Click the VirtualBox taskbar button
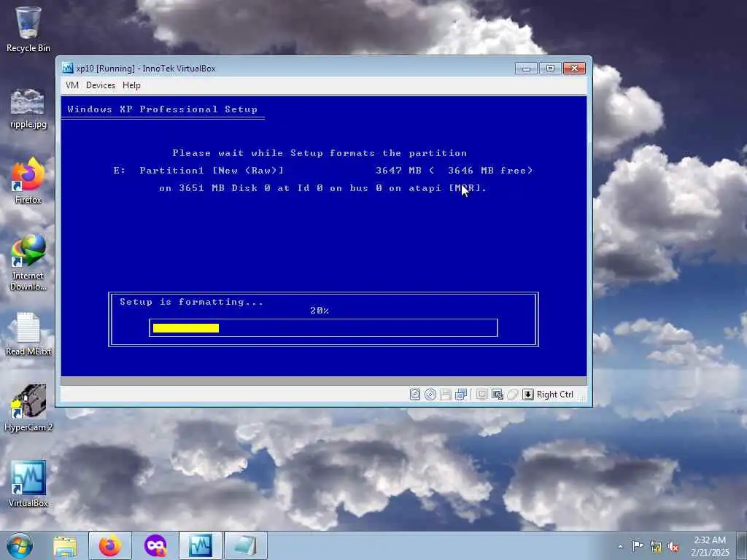 (x=201, y=545)
